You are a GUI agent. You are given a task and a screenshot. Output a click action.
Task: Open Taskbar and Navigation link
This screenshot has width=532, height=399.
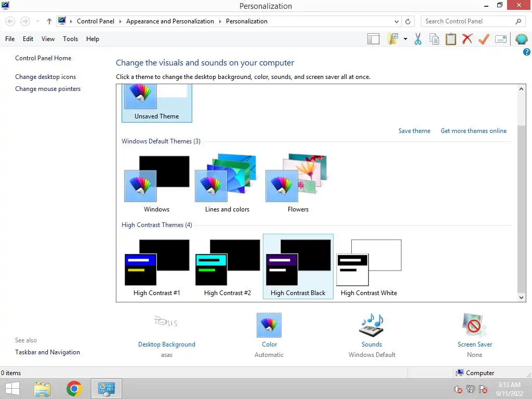(x=47, y=352)
